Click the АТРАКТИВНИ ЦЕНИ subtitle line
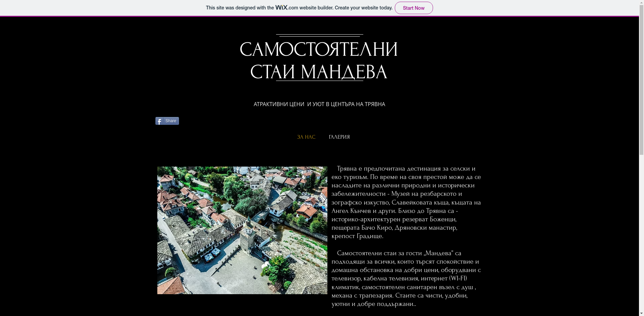 click(x=319, y=104)
